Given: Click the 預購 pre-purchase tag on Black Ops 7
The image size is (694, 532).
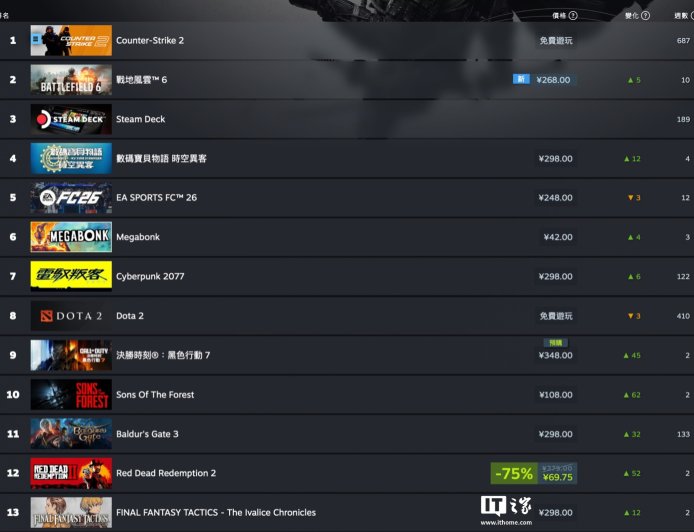Looking at the screenshot, I should pos(555,343).
